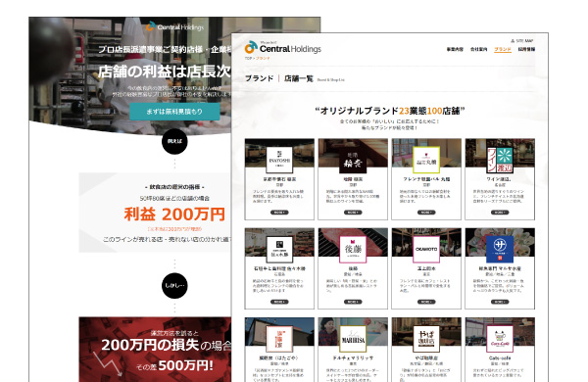The height and width of the screenshot is (382, 588).
Task: Click the その差 500万円! text
Action: pos(174,365)
